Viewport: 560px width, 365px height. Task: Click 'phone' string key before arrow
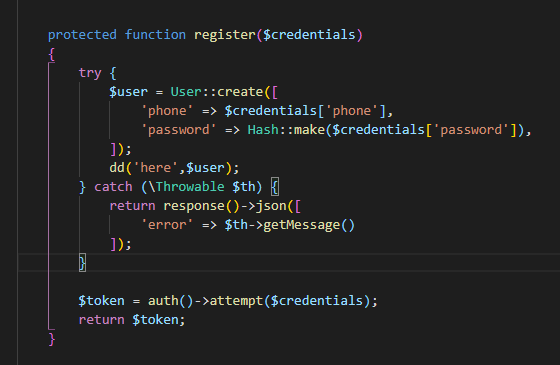tap(167, 111)
